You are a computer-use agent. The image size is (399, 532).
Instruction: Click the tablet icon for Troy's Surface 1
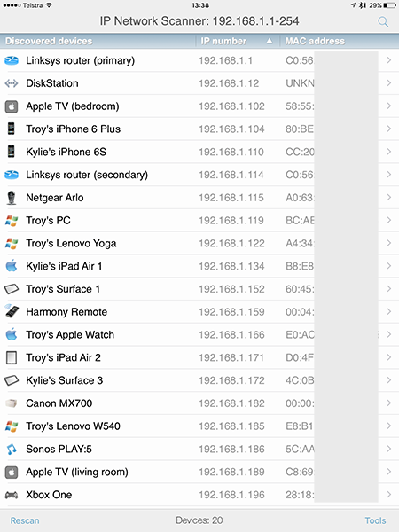coord(12,289)
